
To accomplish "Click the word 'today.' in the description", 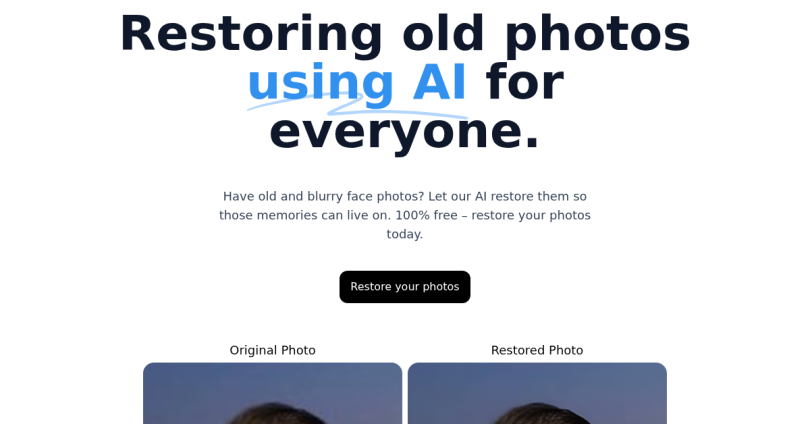I will coord(404,234).
